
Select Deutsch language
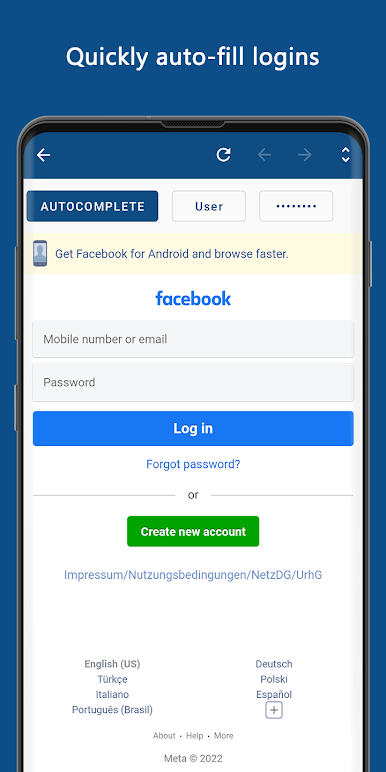click(274, 664)
